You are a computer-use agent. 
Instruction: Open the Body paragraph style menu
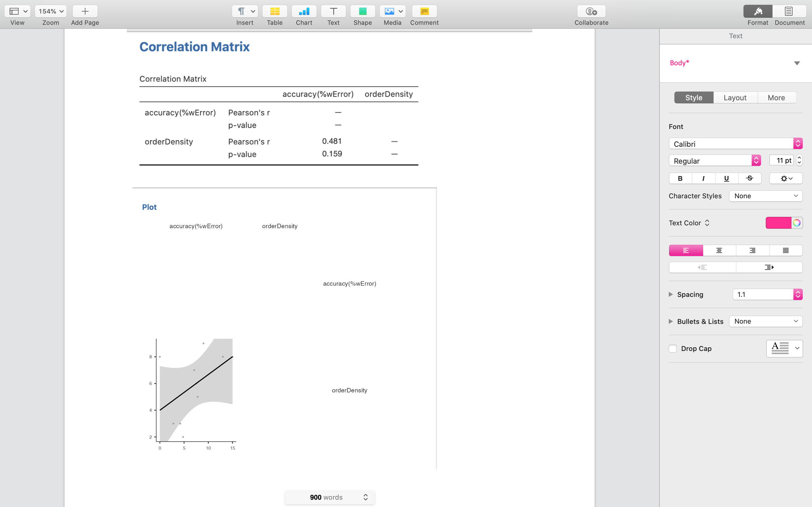click(x=734, y=63)
